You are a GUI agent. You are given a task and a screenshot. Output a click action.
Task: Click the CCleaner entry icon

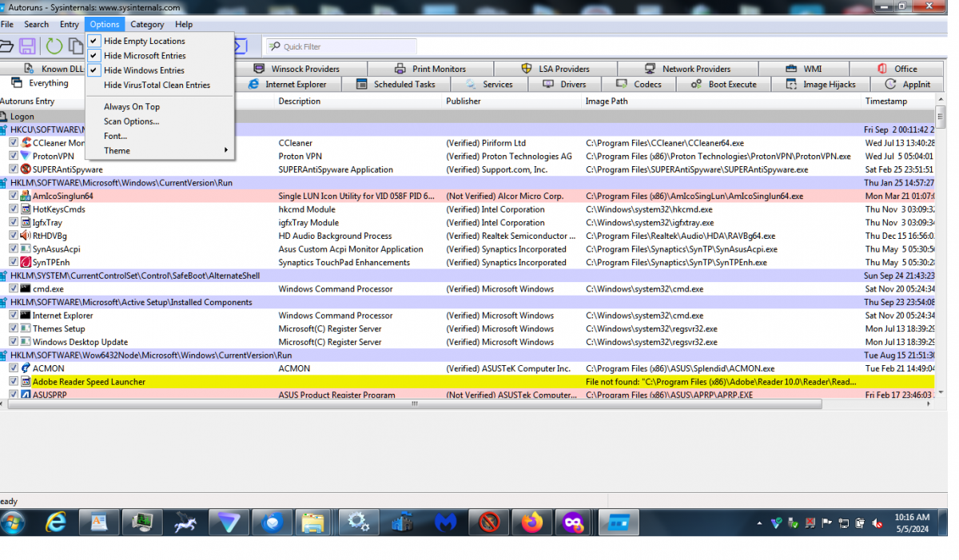point(26,143)
